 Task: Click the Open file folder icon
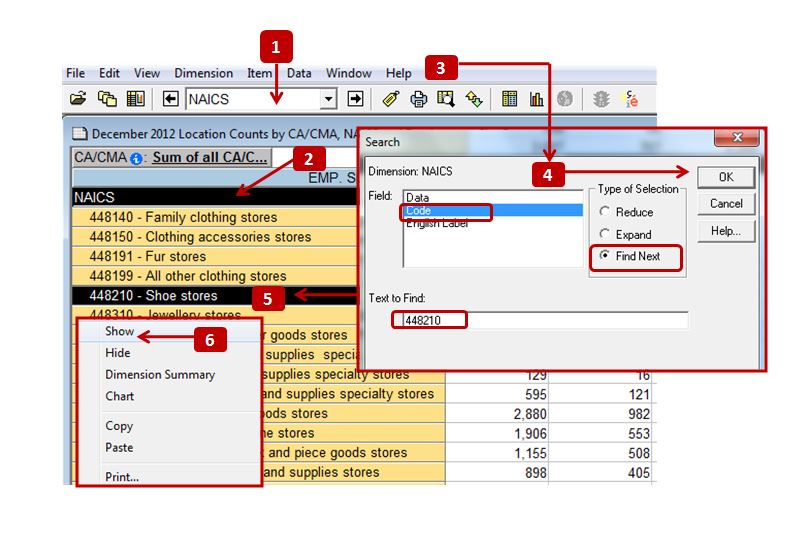78,98
